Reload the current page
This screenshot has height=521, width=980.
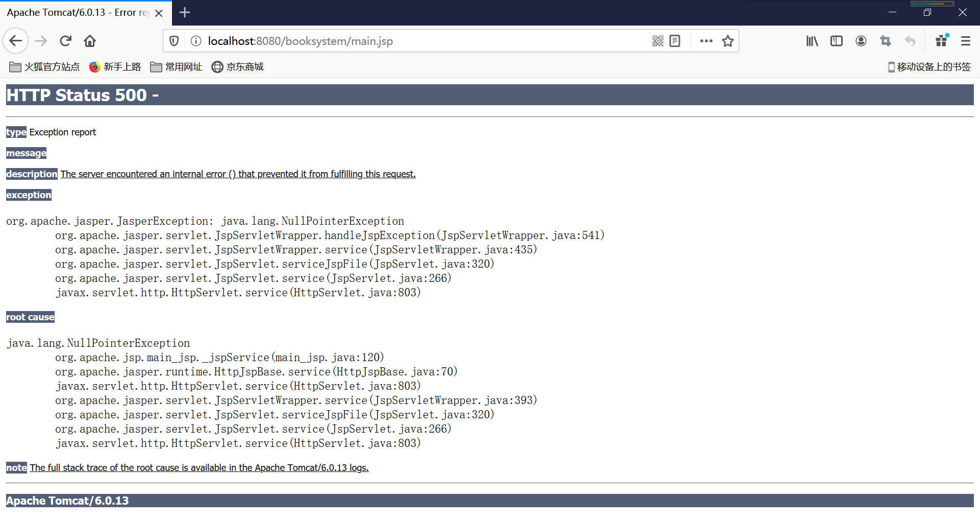[65, 41]
